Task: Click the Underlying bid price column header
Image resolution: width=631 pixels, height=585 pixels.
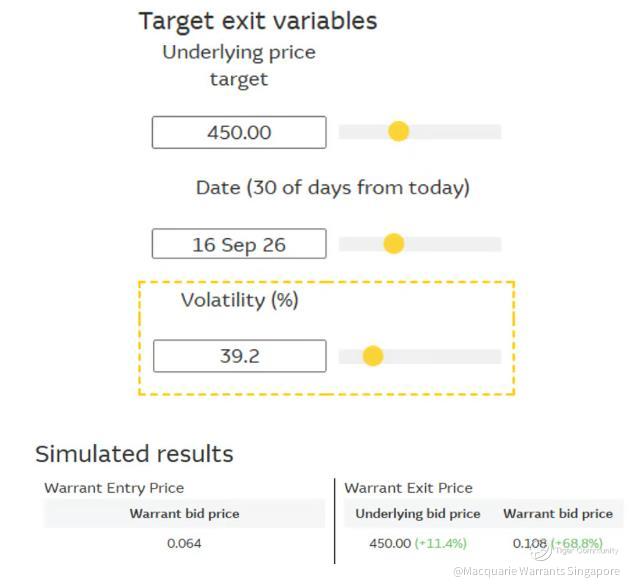Action: [418, 514]
